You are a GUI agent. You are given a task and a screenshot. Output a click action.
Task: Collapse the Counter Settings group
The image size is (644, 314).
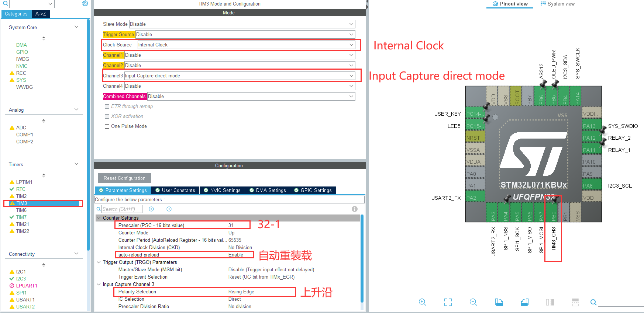pyautogui.click(x=99, y=218)
